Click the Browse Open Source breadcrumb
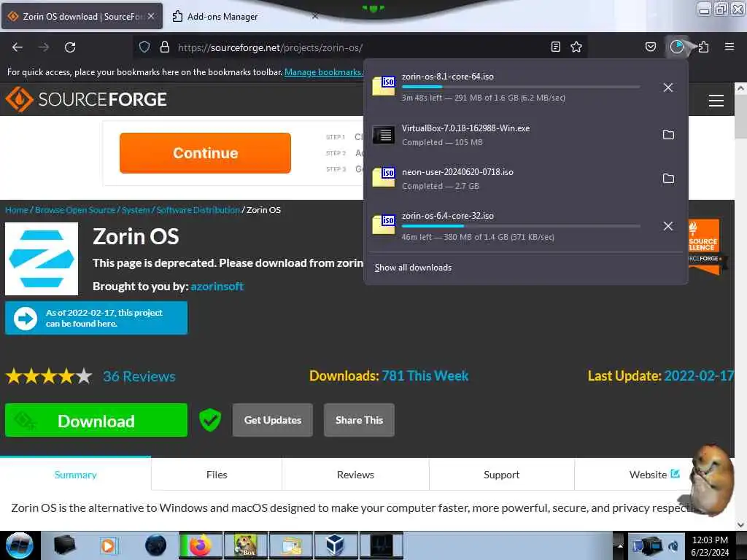This screenshot has width=747, height=560. [75, 210]
